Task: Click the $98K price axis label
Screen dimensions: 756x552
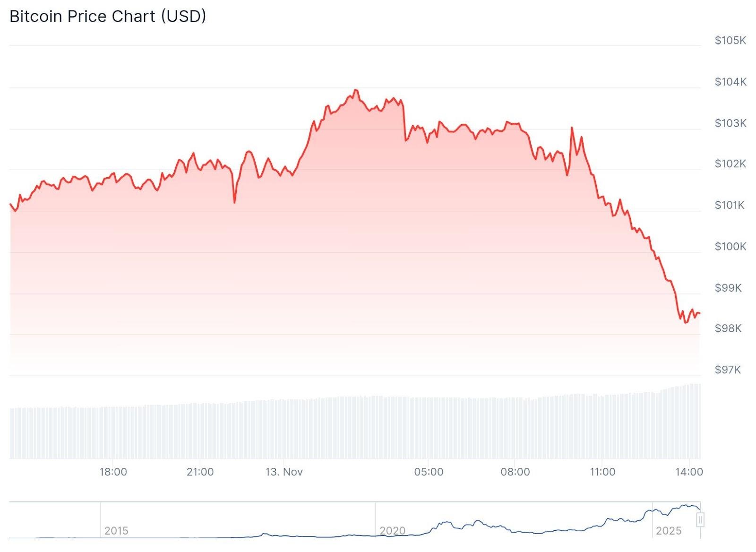Action: click(728, 328)
